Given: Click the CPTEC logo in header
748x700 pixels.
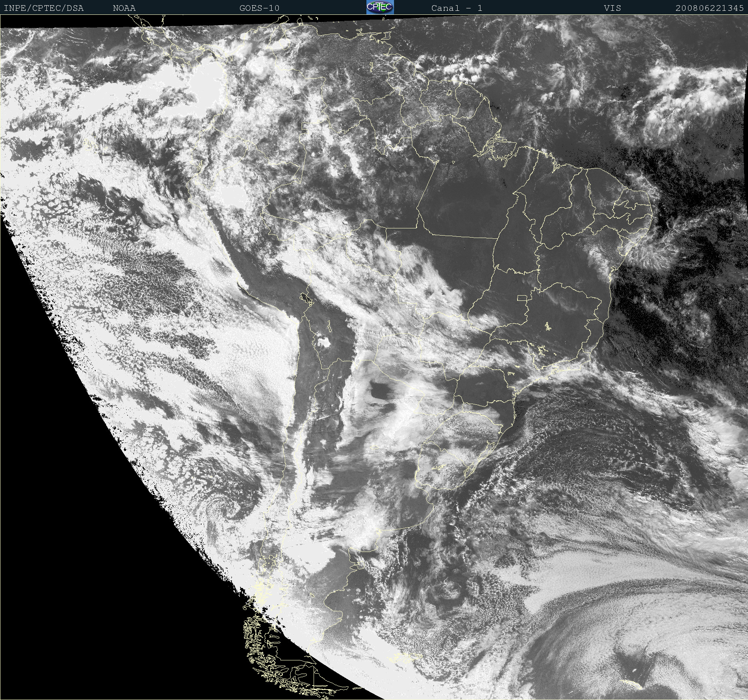Looking at the screenshot, I should click(380, 7).
